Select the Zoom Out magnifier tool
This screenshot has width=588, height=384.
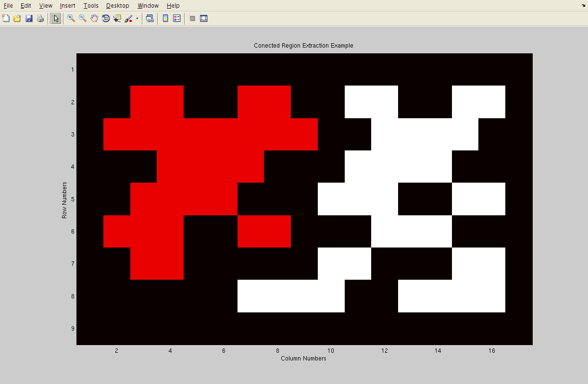click(x=83, y=19)
